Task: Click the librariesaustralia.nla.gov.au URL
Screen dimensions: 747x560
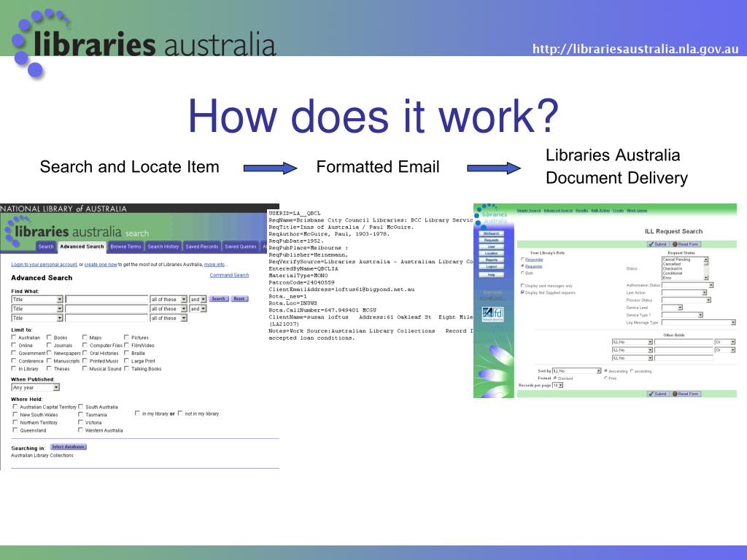Action: pyautogui.click(x=635, y=49)
